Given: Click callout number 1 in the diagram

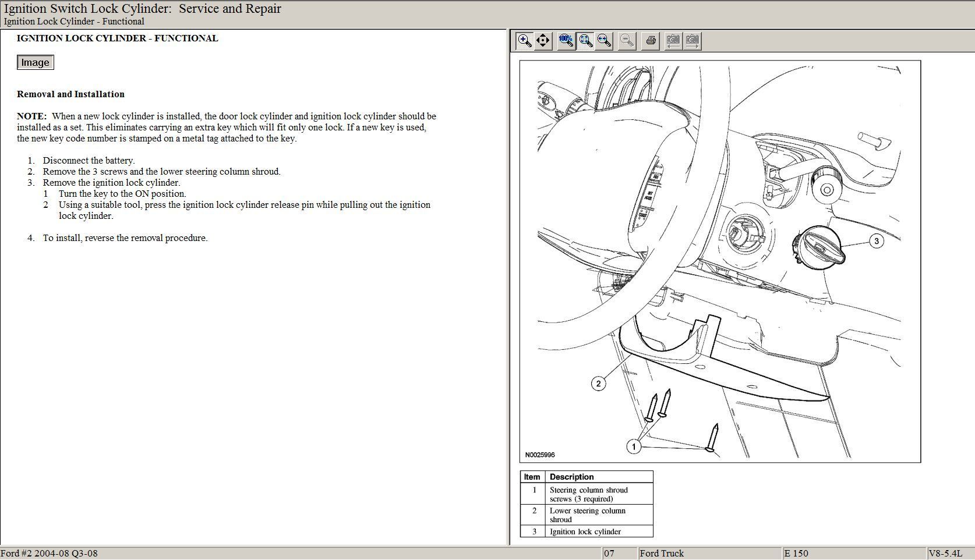Looking at the screenshot, I should click(634, 446).
